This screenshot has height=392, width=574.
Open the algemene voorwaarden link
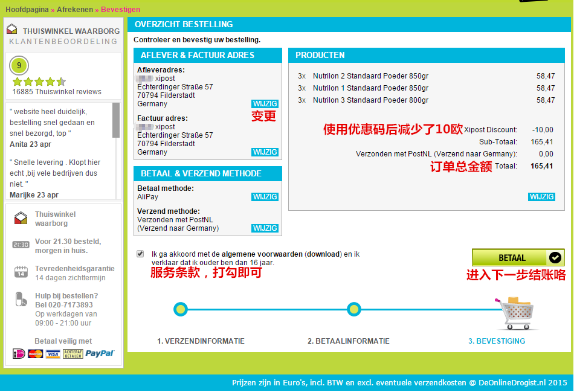pos(262,254)
